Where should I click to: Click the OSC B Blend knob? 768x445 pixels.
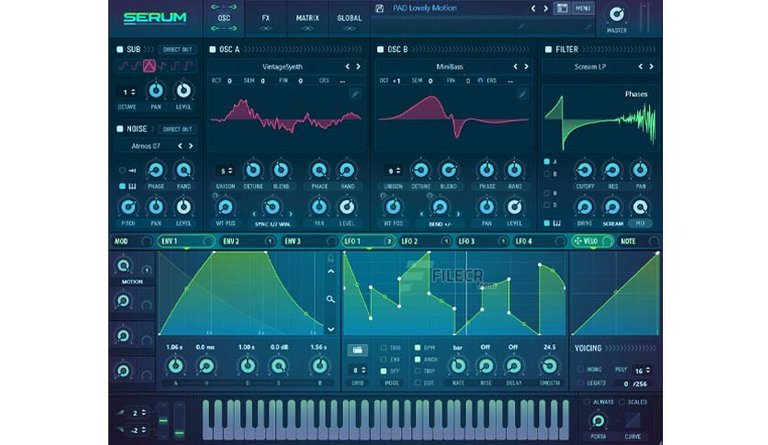coord(448,170)
